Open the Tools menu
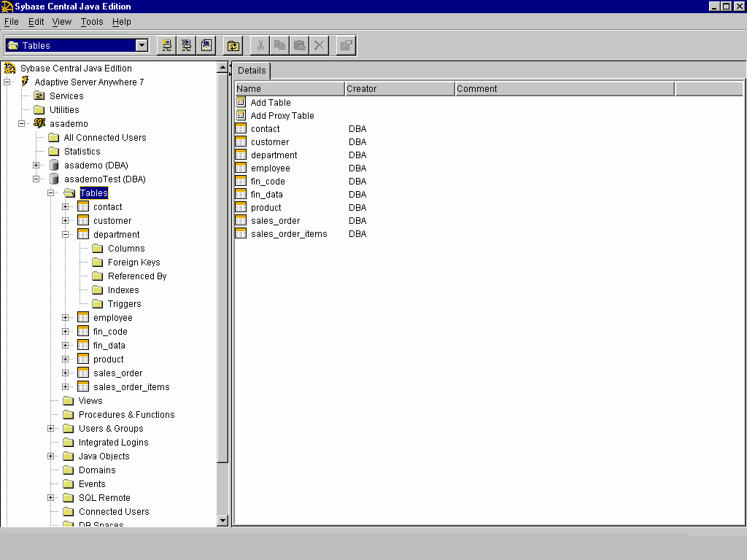747x560 pixels. point(92,22)
